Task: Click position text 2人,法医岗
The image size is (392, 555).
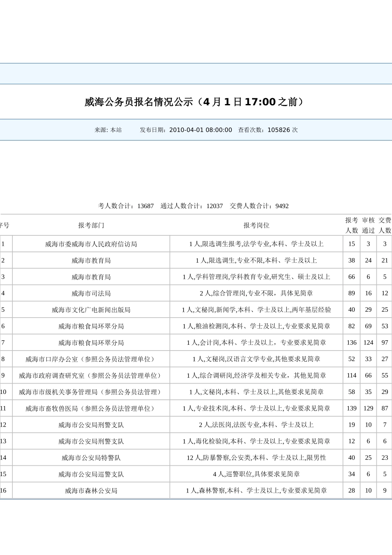Action: [215, 425]
